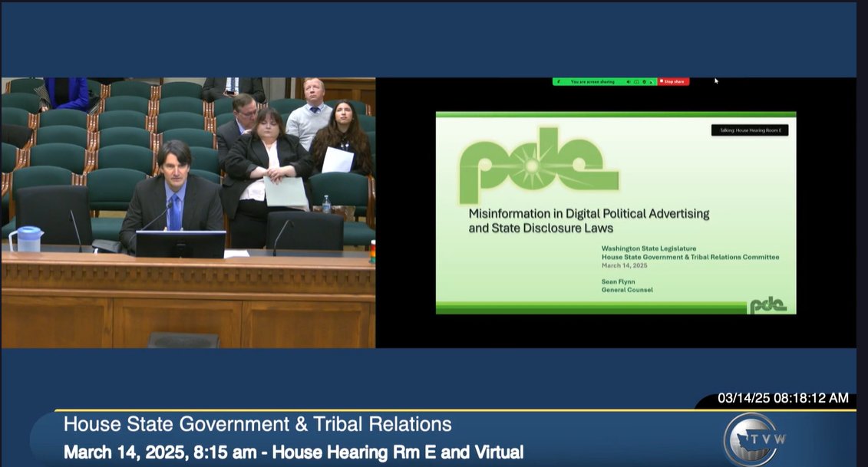
Task: Click the 'Talking: House Hearing Room E' indicator
Action: point(748,130)
